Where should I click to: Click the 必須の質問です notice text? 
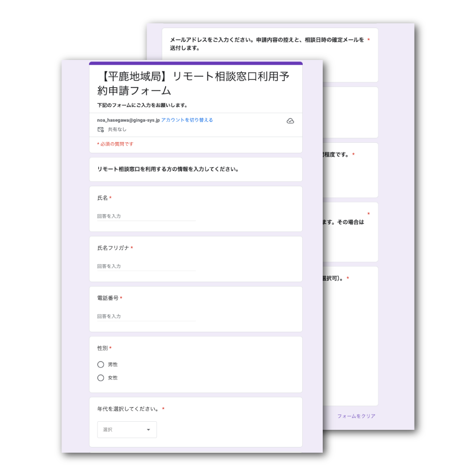pos(116,144)
